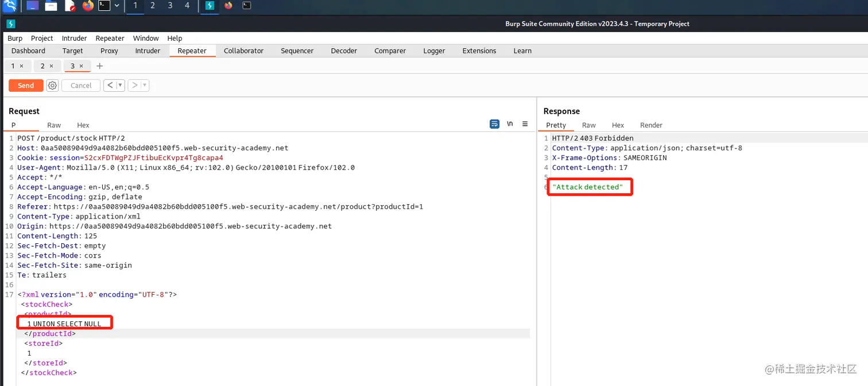The image size is (868, 386).
Task: Go forward to next request in history
Action: (x=134, y=85)
